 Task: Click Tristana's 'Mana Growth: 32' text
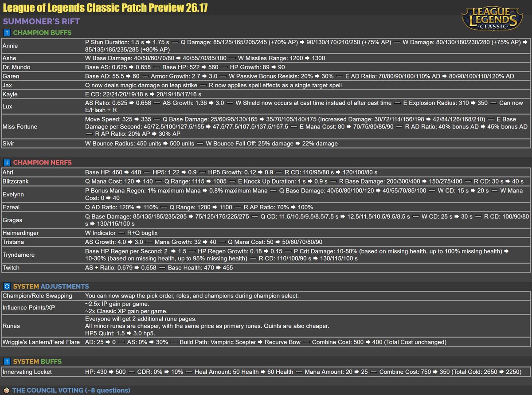[x=186, y=242]
